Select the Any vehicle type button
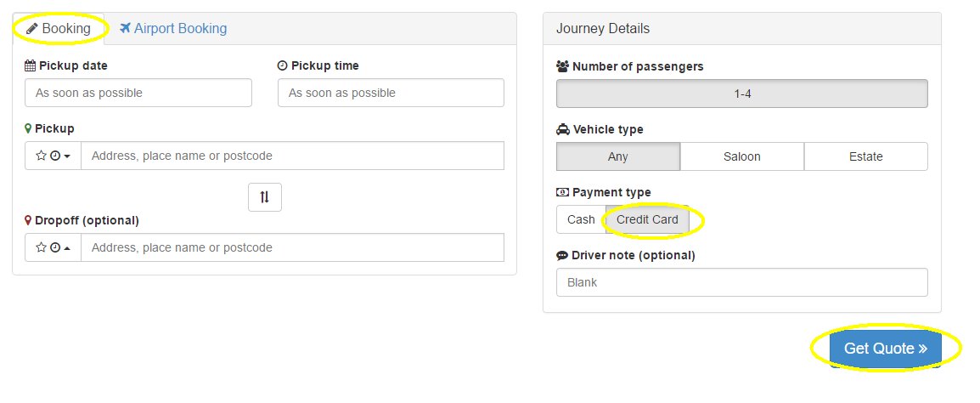 (618, 156)
